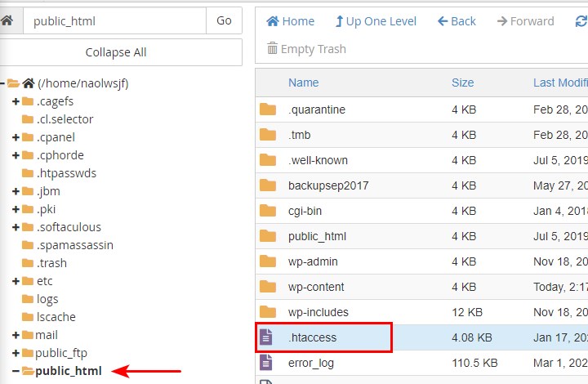Image resolution: width=588 pixels, height=384 pixels.
Task: Click the wp-includes folder icon
Action: click(268, 312)
